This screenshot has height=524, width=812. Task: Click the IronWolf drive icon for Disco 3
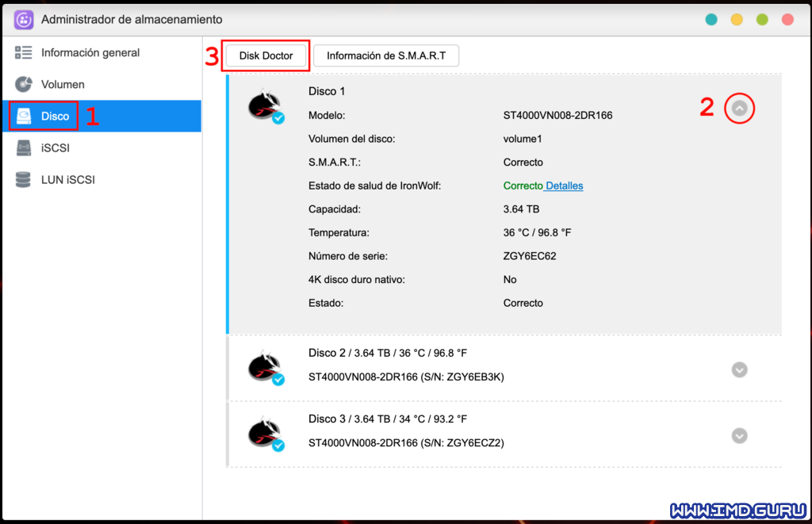point(264,434)
